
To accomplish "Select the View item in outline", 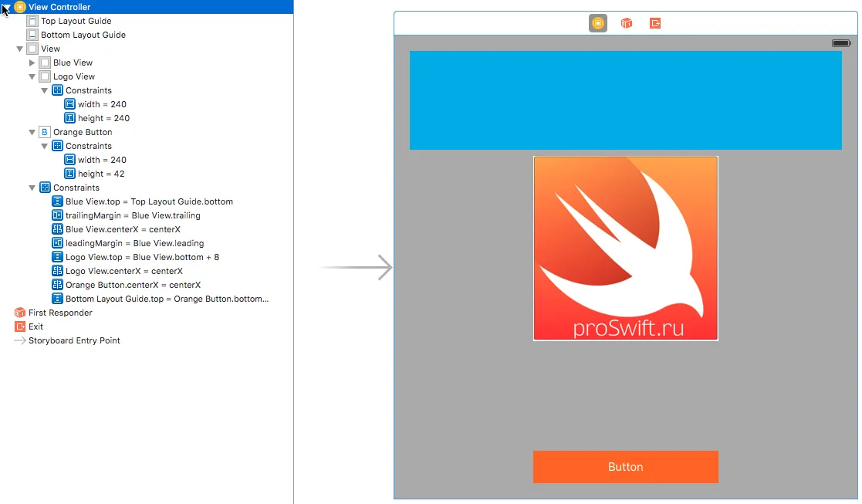I will coord(50,49).
